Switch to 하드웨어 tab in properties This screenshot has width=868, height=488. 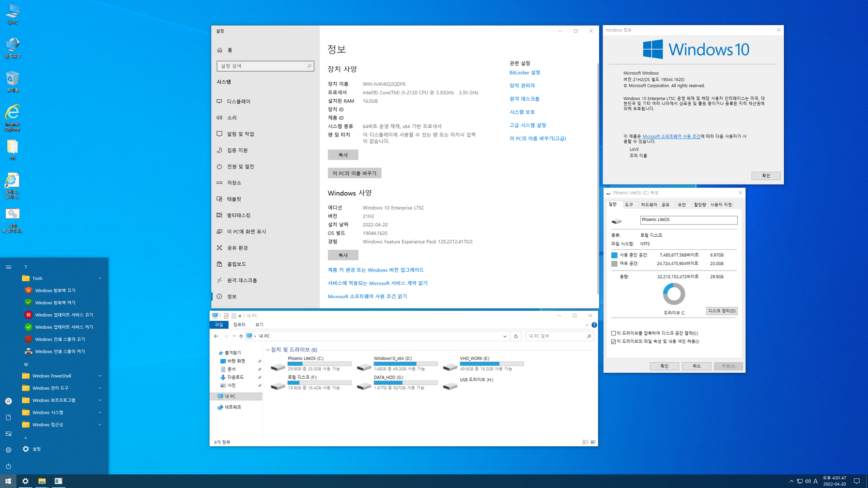649,205
